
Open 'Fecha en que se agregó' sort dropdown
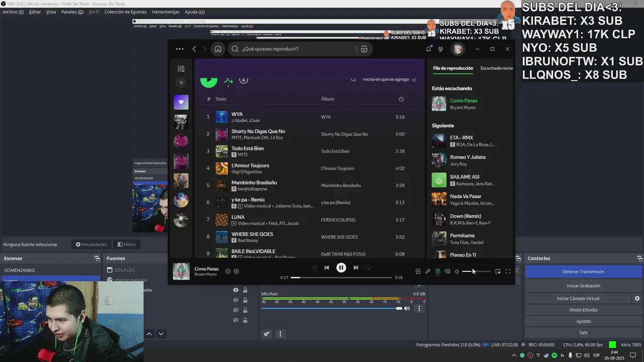(x=389, y=79)
